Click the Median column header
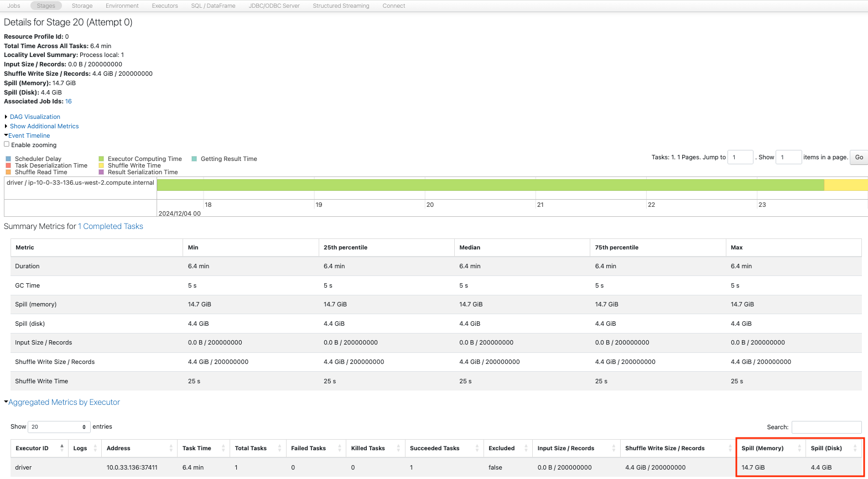 tap(522, 247)
